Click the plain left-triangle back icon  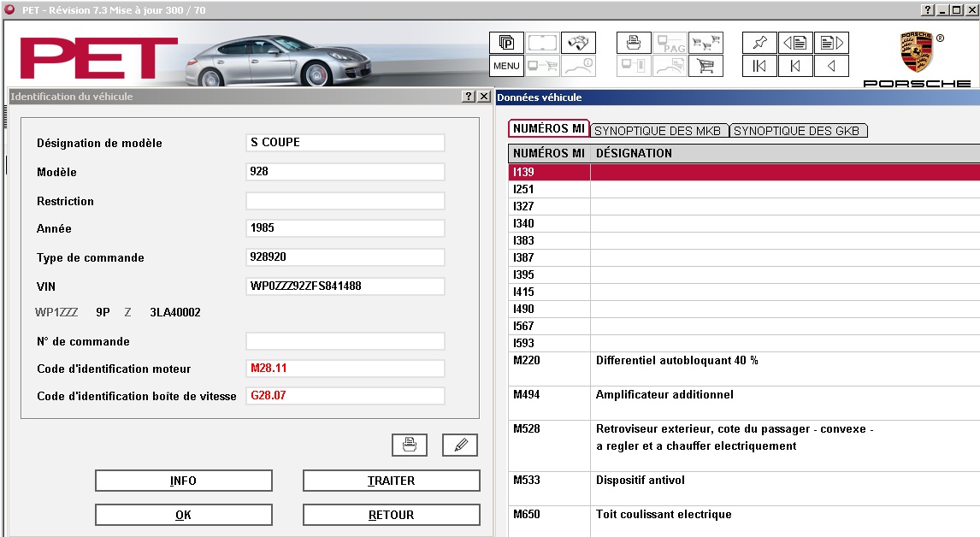pyautogui.click(x=831, y=66)
